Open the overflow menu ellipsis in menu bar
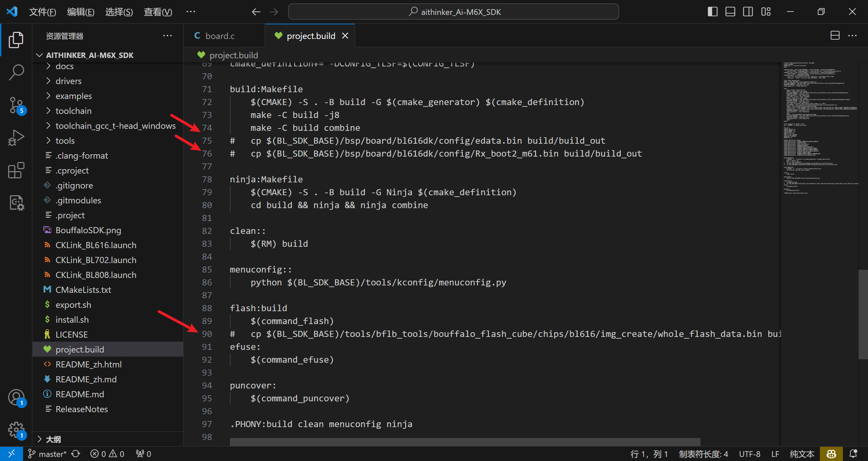Screen dimensions: 868x461 (191, 12)
